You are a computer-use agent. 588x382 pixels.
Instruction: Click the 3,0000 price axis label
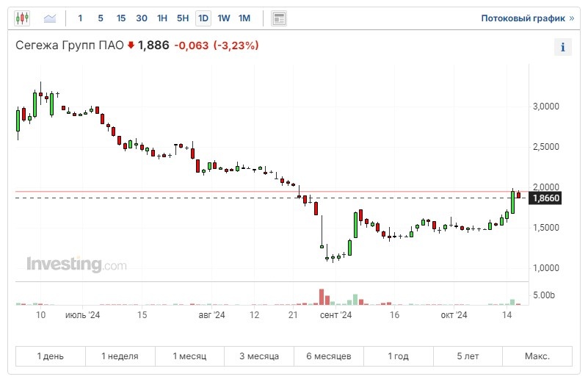546,107
